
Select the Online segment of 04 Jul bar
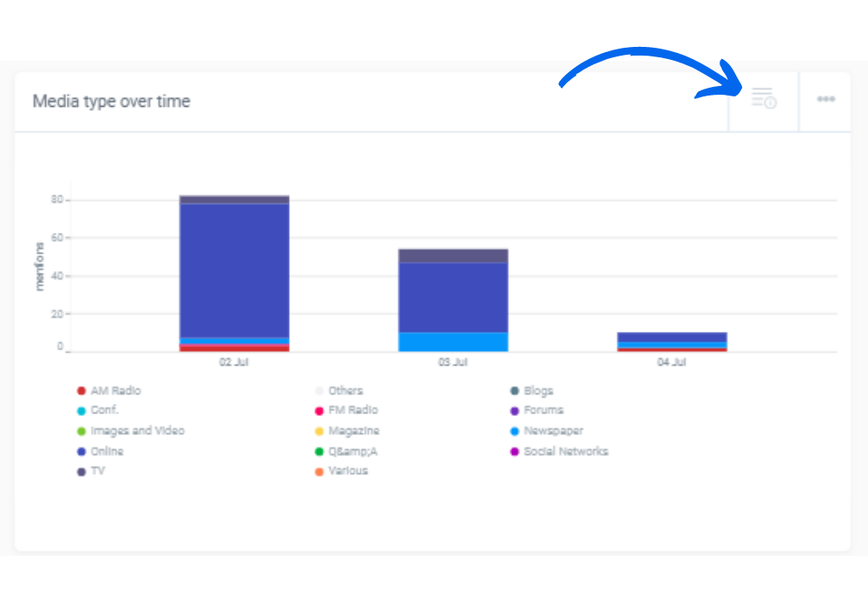point(672,337)
